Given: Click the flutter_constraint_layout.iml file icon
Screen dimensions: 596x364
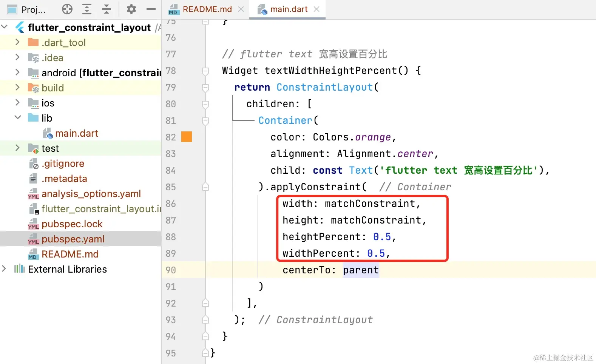Looking at the screenshot, I should pos(34,209).
